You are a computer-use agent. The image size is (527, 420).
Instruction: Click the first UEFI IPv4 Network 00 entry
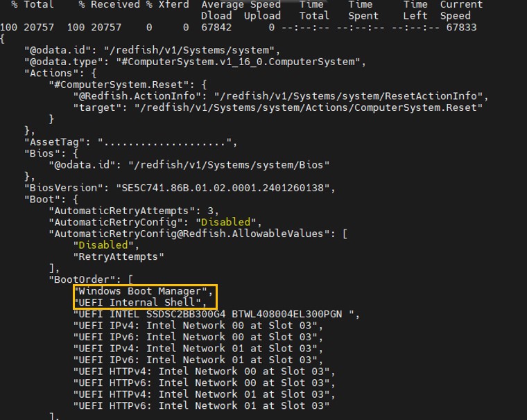[x=198, y=325]
